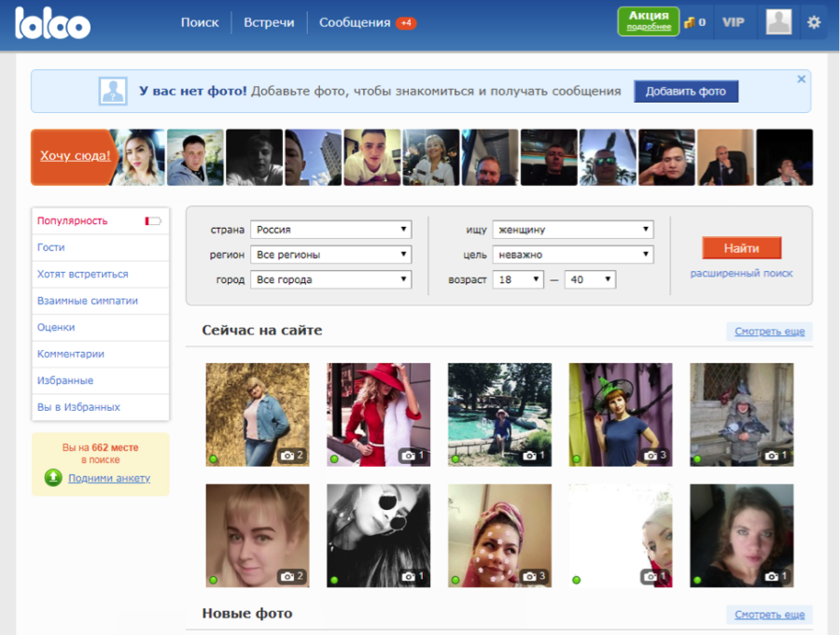The width and height of the screenshot is (840, 635).
Task: Click the Найти search button
Action: [x=741, y=248]
